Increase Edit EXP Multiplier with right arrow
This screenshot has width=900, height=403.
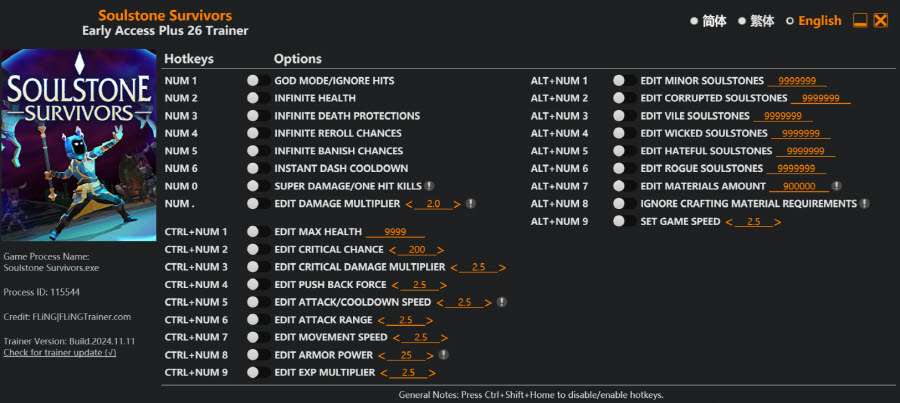coord(426,373)
